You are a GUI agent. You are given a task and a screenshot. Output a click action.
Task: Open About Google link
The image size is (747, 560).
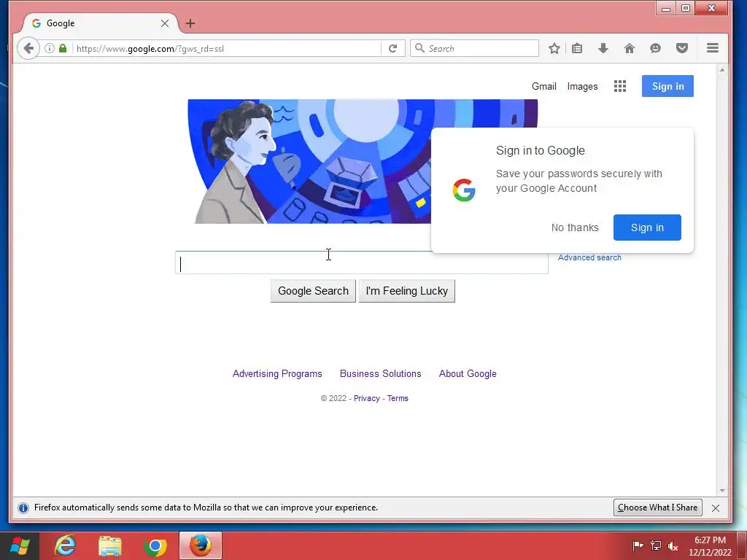pos(468,374)
